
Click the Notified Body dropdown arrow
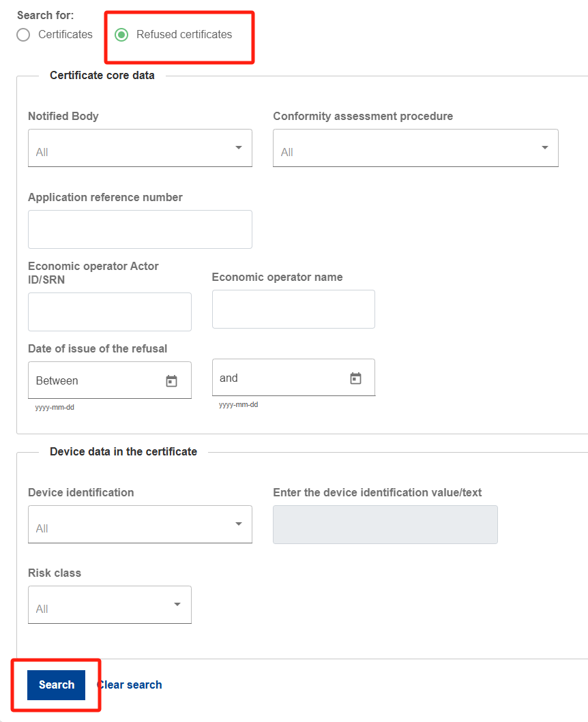coord(239,147)
